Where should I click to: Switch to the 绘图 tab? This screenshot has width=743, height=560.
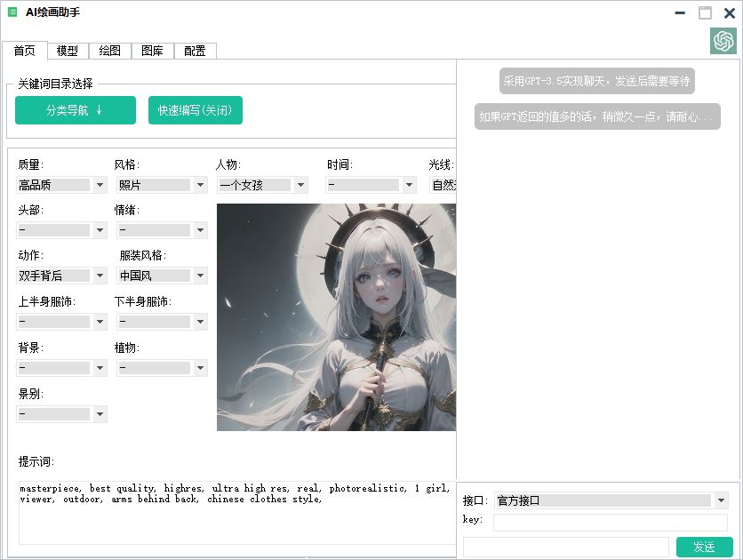[x=109, y=51]
